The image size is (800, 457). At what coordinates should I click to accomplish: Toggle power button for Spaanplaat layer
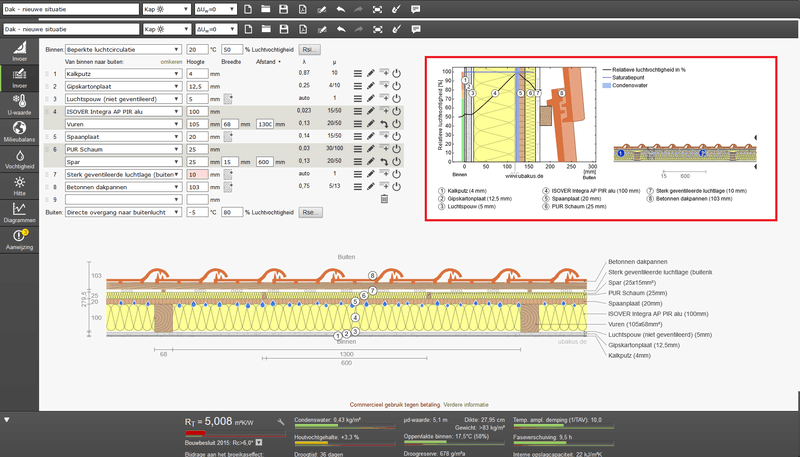tap(396, 137)
